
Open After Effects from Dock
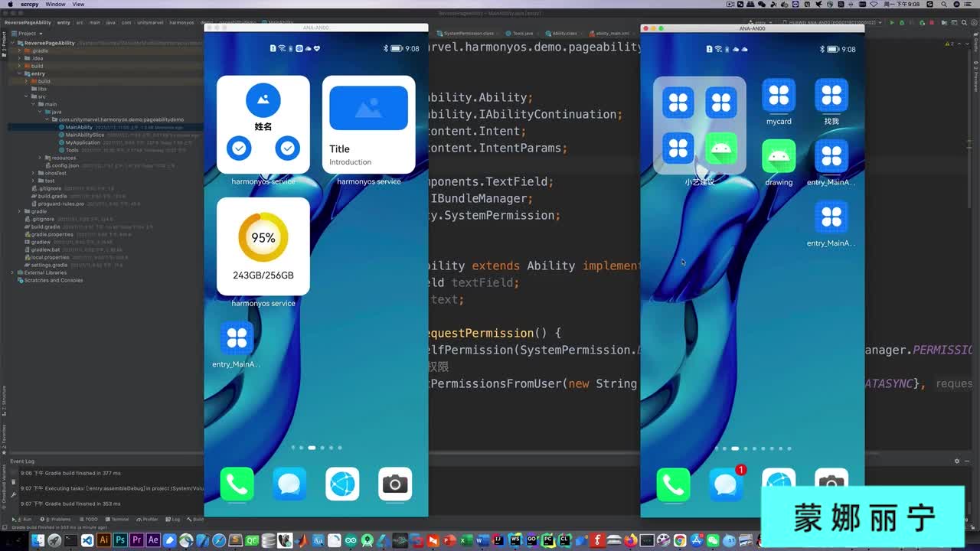click(x=153, y=540)
